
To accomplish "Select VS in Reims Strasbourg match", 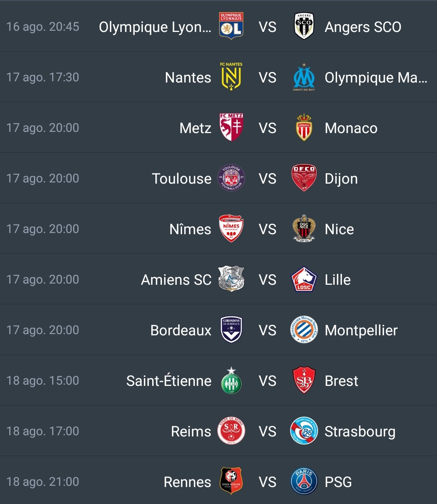I will pyautogui.click(x=267, y=432).
